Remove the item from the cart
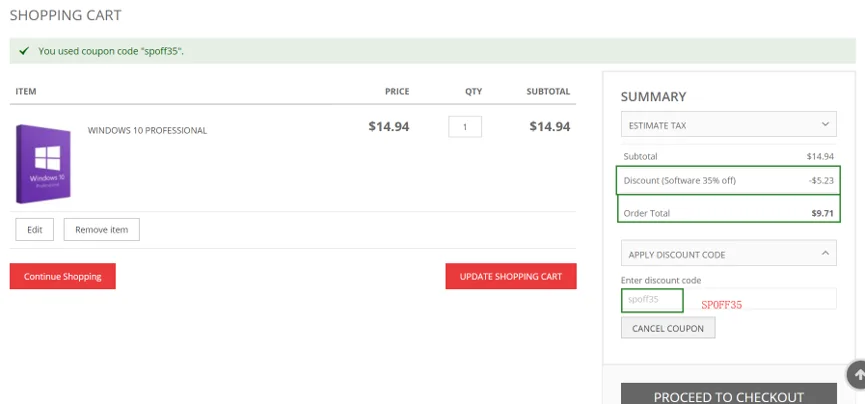Image resolution: width=865 pixels, height=404 pixels. click(101, 230)
